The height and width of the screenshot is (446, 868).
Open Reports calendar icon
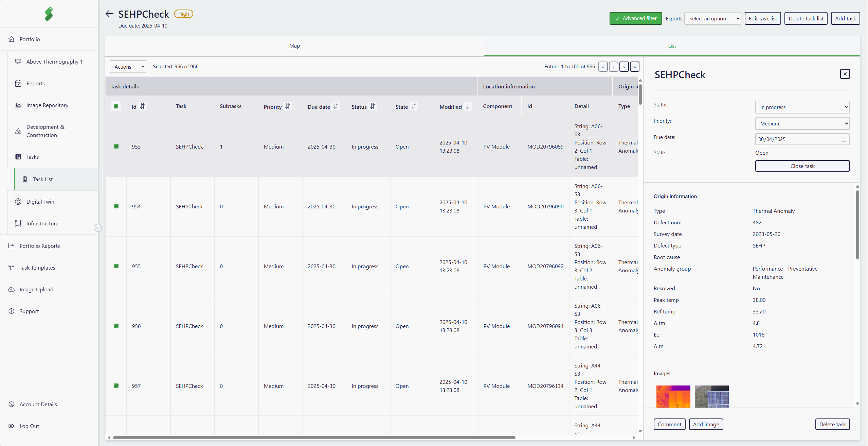[x=18, y=83]
